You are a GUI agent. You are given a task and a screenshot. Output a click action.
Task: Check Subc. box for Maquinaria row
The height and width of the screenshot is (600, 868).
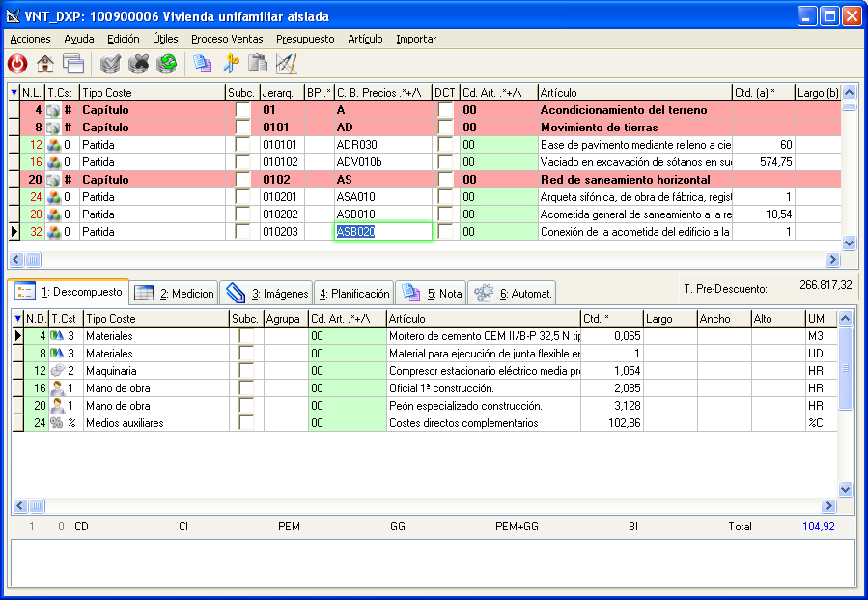246,371
